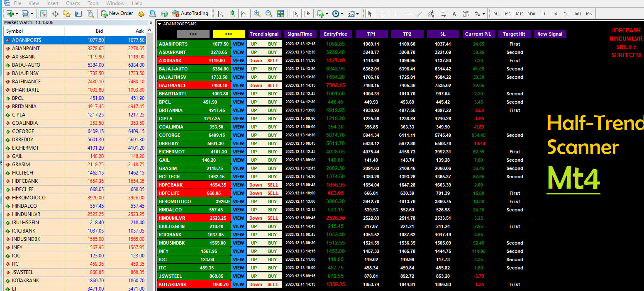
Task: Switch chart to M30 timeframe
Action: [x=531, y=14]
